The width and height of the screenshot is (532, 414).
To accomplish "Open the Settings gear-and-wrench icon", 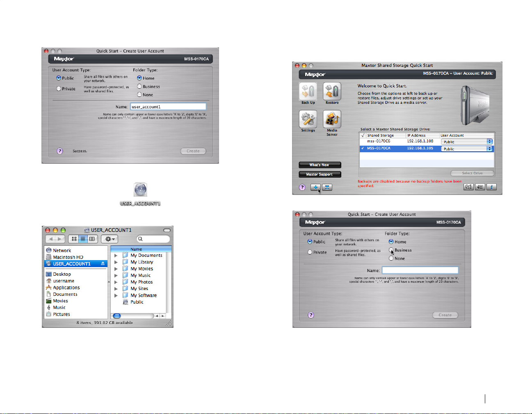I will click(x=308, y=119).
